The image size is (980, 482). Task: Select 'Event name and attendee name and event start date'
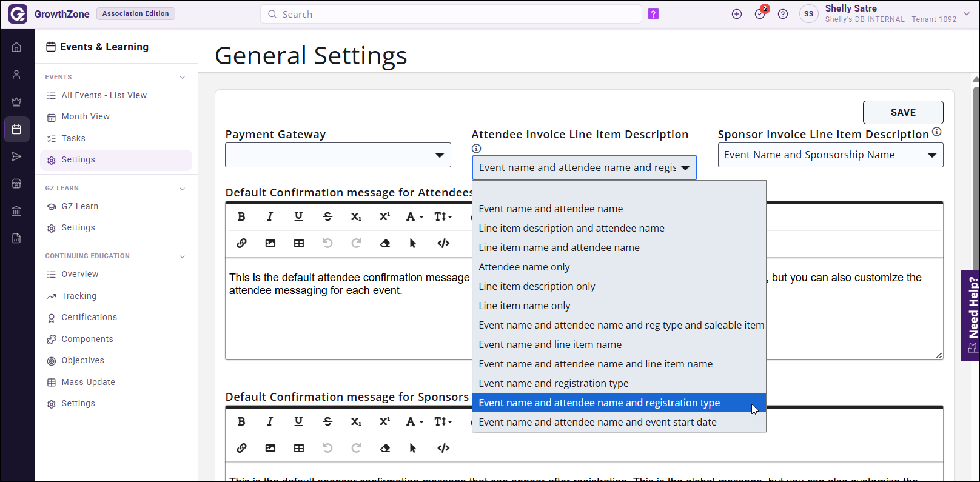(619, 422)
